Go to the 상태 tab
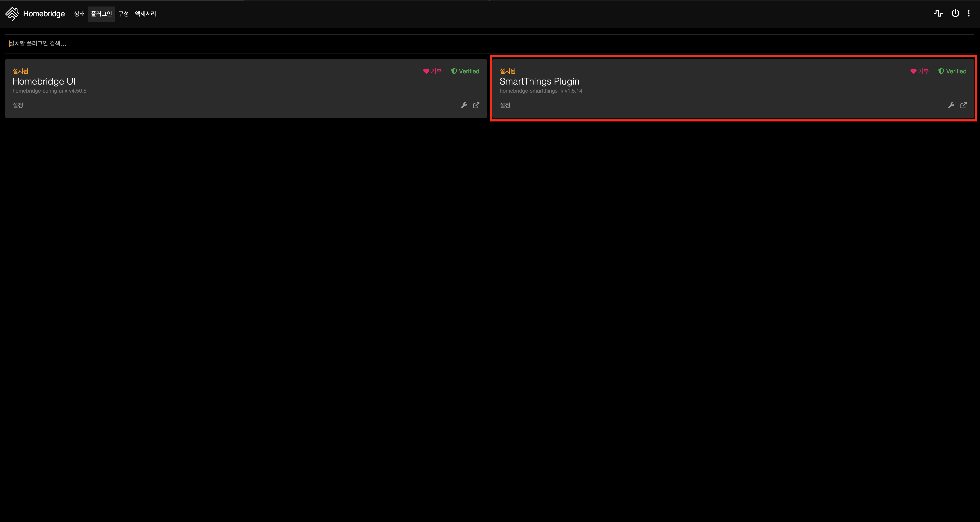Image resolution: width=980 pixels, height=522 pixels. (79, 14)
